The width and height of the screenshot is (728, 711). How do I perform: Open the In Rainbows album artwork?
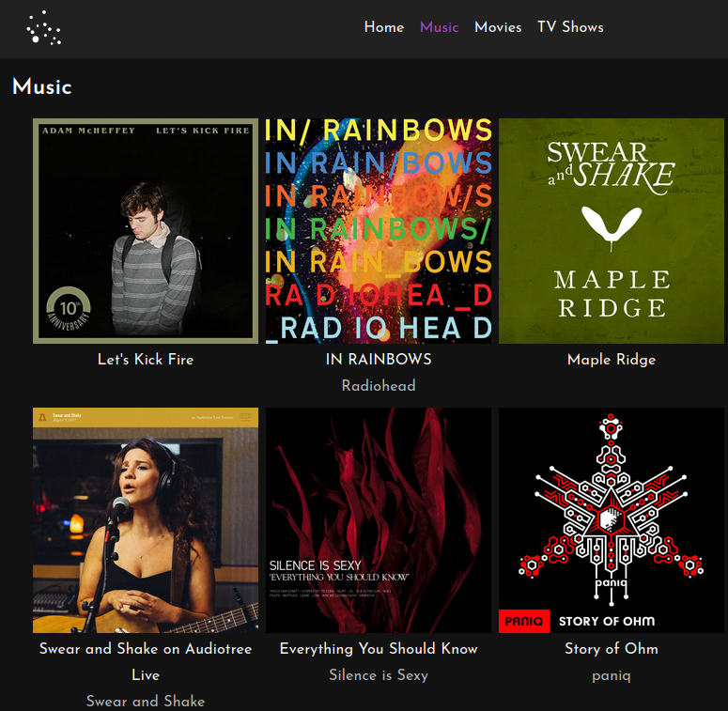[x=379, y=231]
